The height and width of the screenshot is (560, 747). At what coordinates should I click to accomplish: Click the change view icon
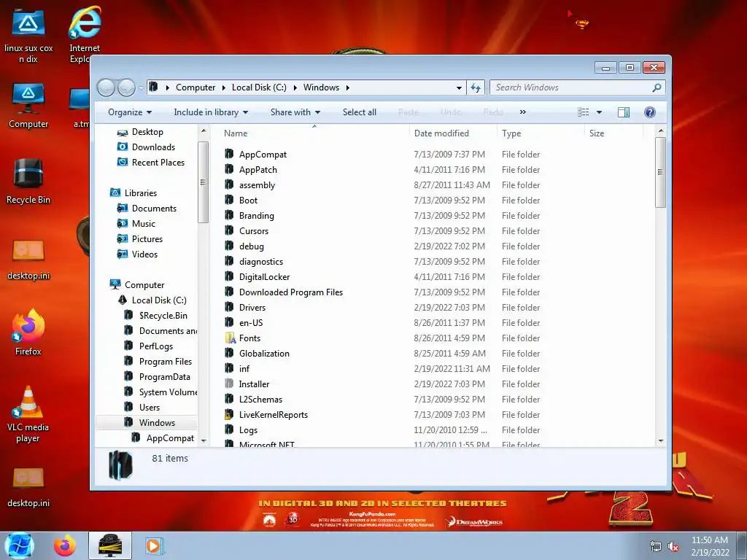583,112
